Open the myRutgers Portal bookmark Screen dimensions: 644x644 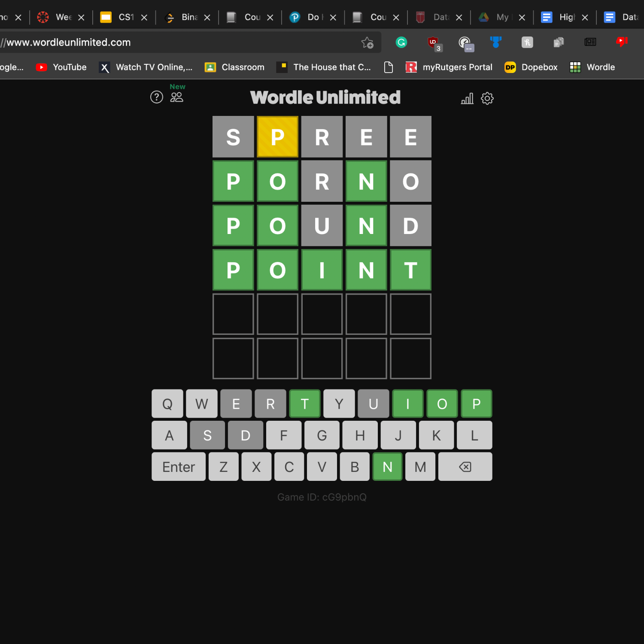449,67
